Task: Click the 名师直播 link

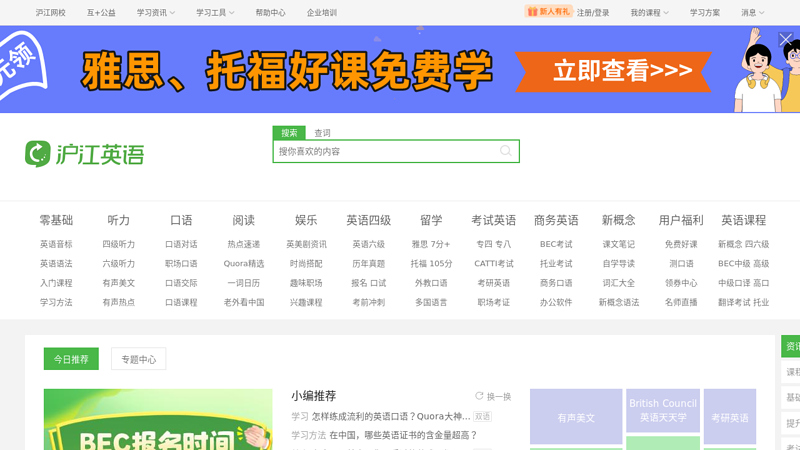Action: point(681,303)
